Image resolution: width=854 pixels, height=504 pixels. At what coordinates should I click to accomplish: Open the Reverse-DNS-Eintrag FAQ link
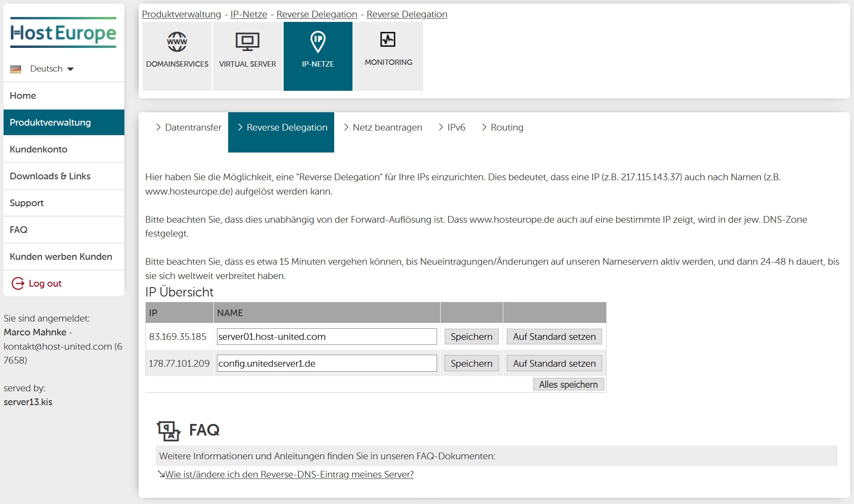[x=289, y=474]
